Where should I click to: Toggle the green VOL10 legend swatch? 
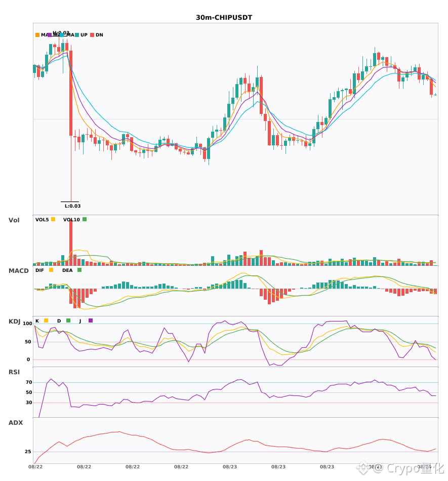point(85,219)
